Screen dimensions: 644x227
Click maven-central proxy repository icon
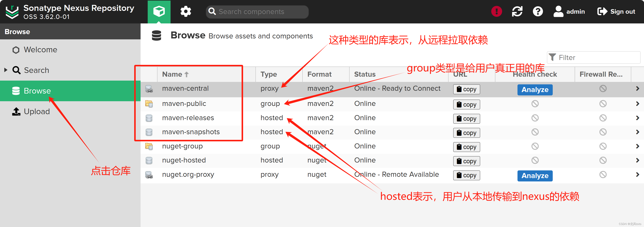coord(149,89)
